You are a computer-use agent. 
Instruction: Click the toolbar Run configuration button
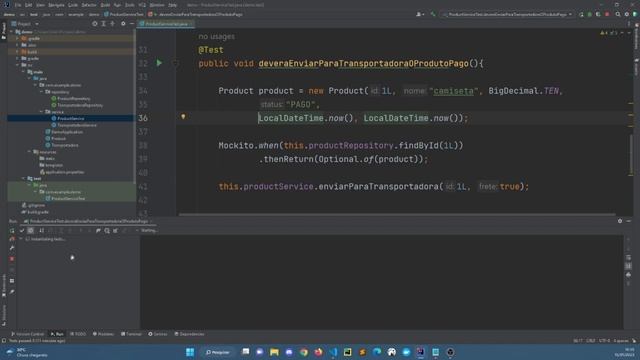coord(581,14)
